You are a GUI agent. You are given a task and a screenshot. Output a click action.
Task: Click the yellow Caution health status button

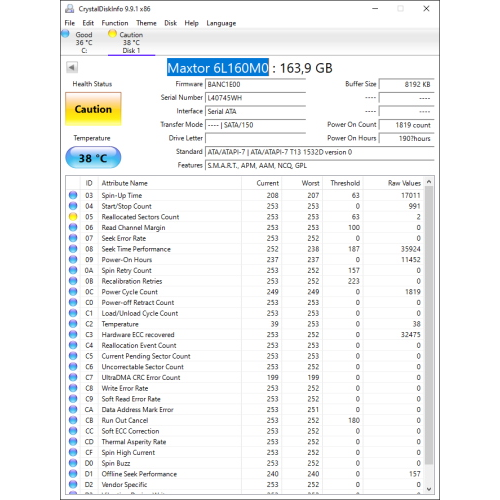[x=93, y=109]
